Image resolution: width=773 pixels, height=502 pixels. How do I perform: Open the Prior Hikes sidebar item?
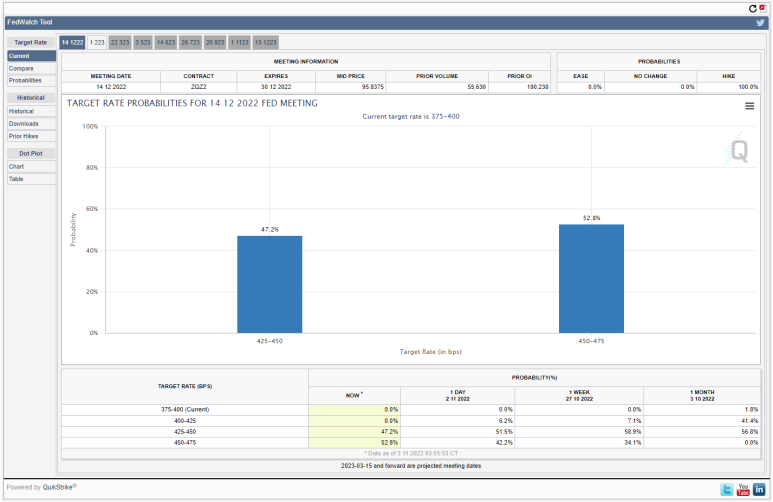click(32, 136)
